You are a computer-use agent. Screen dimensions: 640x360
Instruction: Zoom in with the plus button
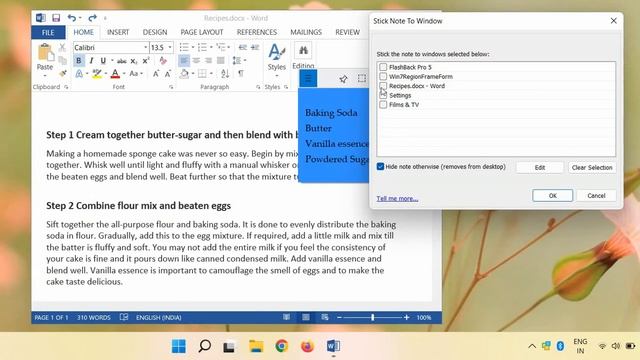coord(407,317)
